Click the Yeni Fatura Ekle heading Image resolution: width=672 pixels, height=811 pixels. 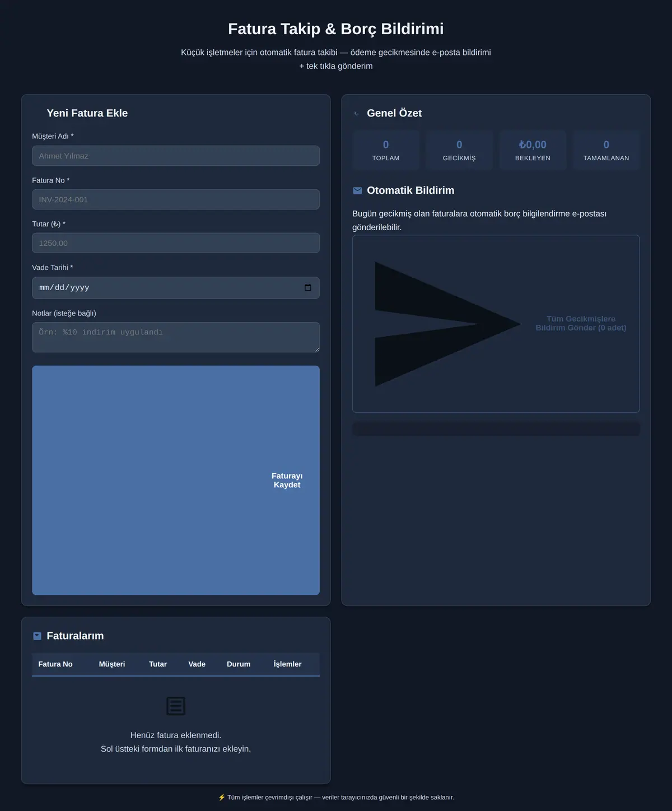point(87,113)
